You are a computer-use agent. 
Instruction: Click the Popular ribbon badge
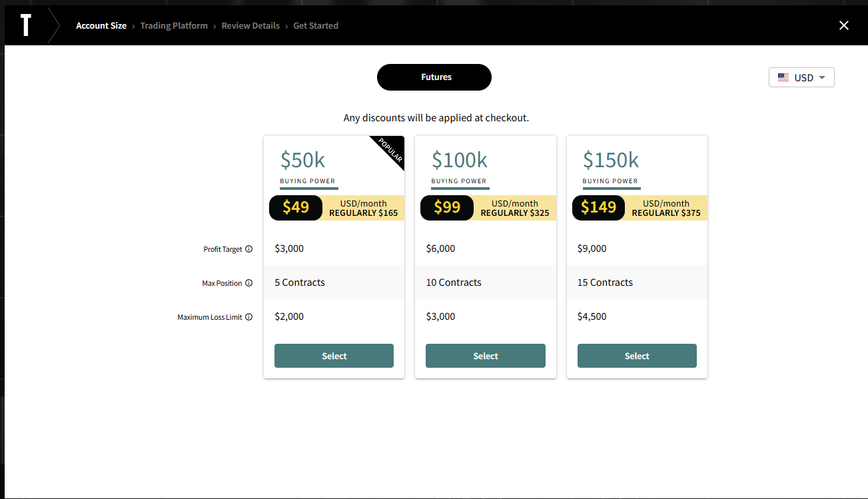[390, 150]
